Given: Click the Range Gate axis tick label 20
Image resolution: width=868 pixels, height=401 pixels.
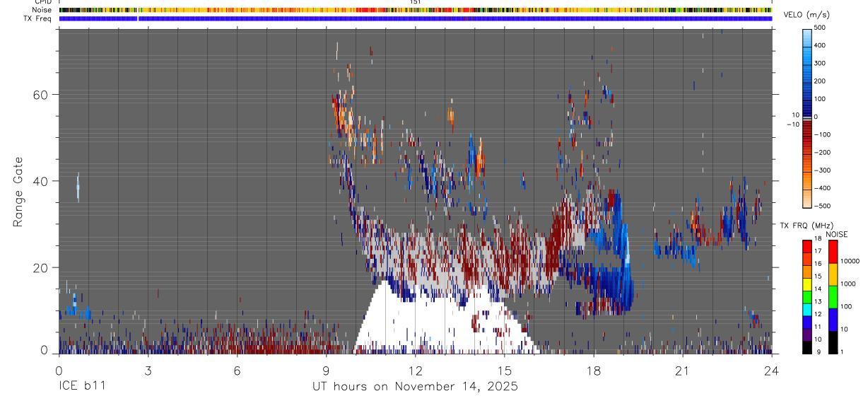Looking at the screenshot, I should click(x=40, y=267).
